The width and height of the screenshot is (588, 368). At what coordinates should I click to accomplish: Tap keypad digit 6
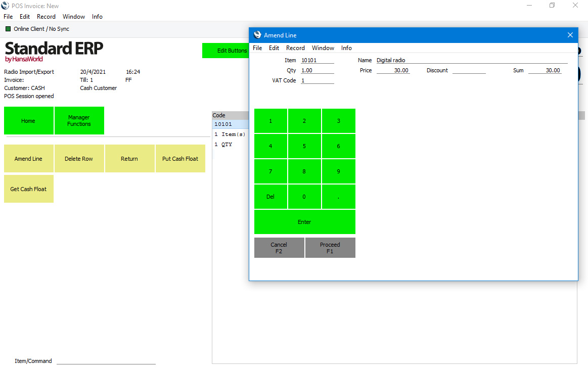click(338, 146)
